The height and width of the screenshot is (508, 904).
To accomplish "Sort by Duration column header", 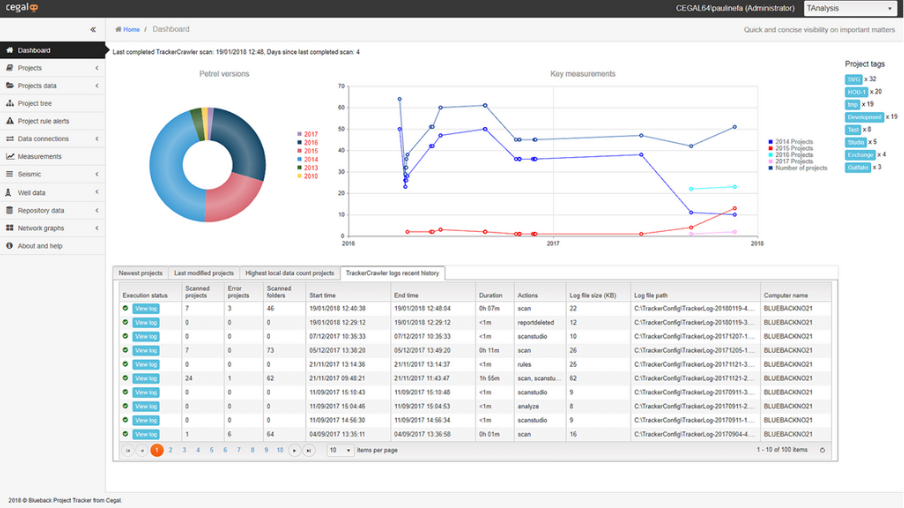I will pyautogui.click(x=491, y=295).
